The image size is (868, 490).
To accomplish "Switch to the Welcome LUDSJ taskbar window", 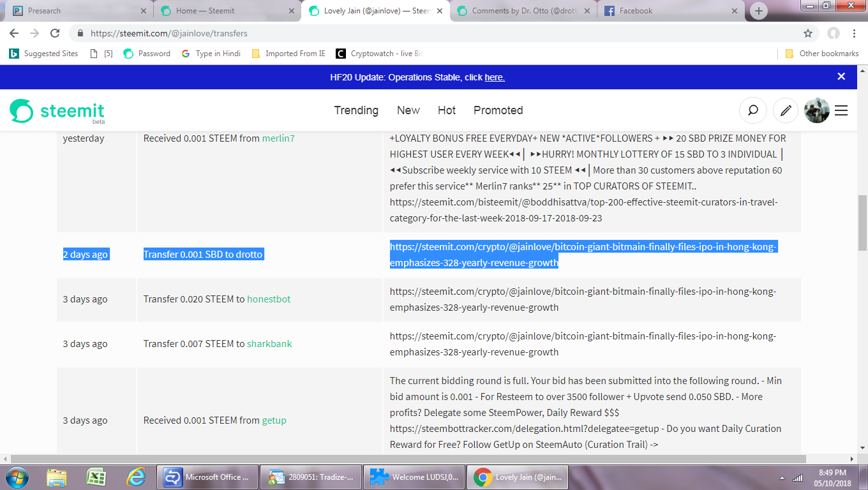I will 414,477.
